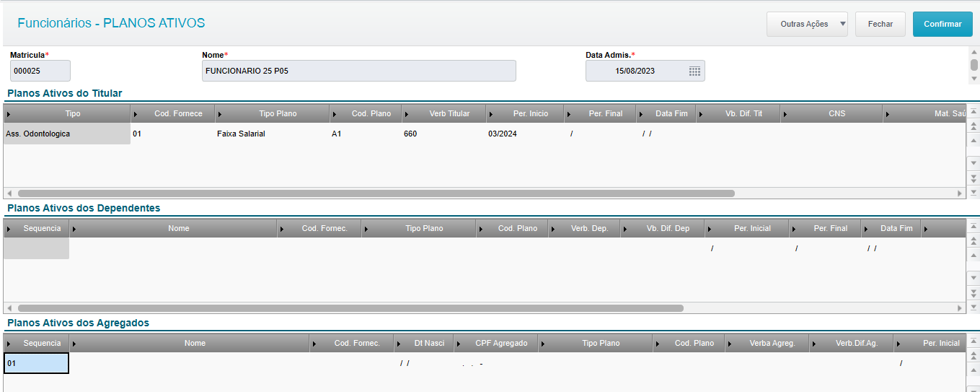
Task: Move up one row in Titular grid
Action: click(x=974, y=140)
